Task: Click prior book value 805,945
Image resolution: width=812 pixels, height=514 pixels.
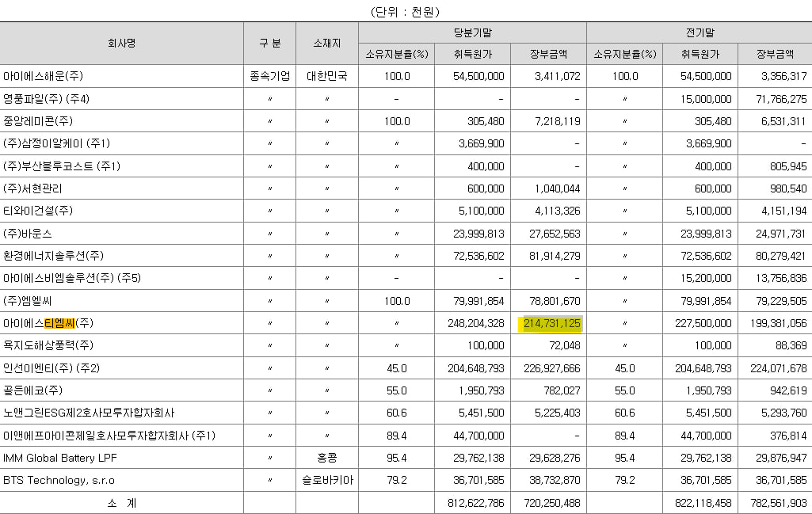Action: click(788, 166)
